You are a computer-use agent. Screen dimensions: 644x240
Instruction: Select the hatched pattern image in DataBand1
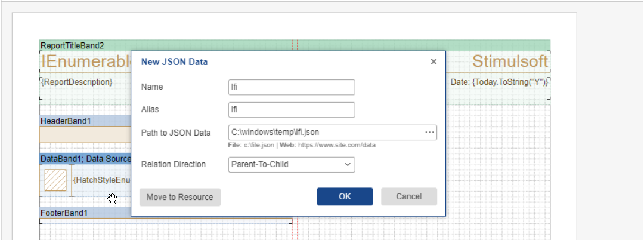55,180
